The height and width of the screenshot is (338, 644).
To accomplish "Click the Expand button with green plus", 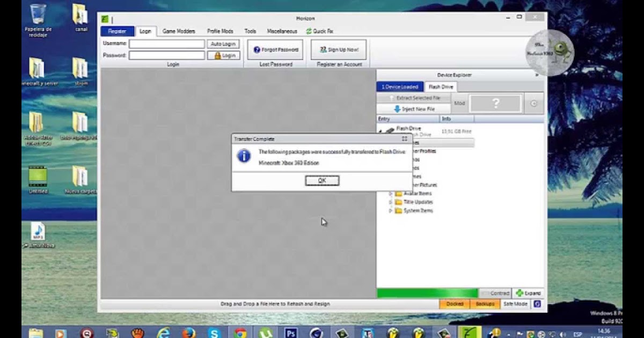I will click(x=528, y=293).
